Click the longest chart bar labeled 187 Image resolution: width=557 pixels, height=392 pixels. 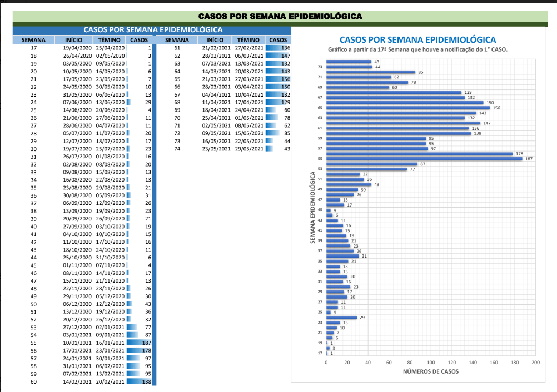[x=424, y=159]
